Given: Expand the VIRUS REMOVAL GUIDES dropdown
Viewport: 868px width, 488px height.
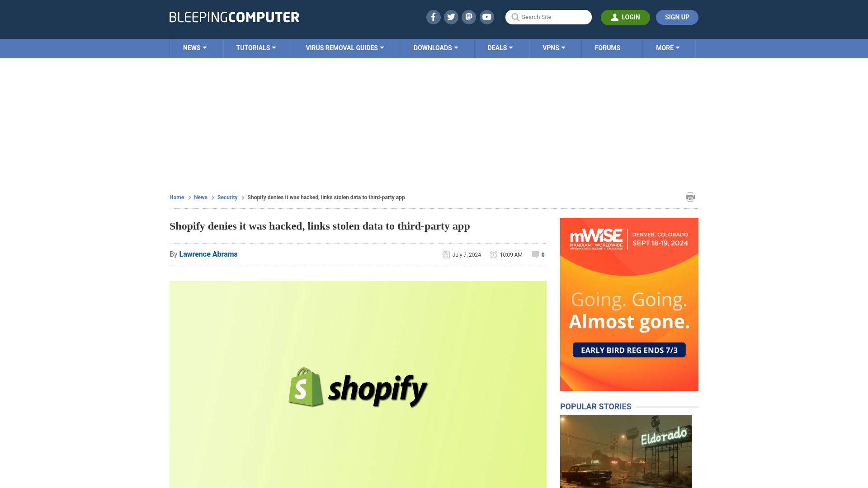Looking at the screenshot, I should (344, 47).
